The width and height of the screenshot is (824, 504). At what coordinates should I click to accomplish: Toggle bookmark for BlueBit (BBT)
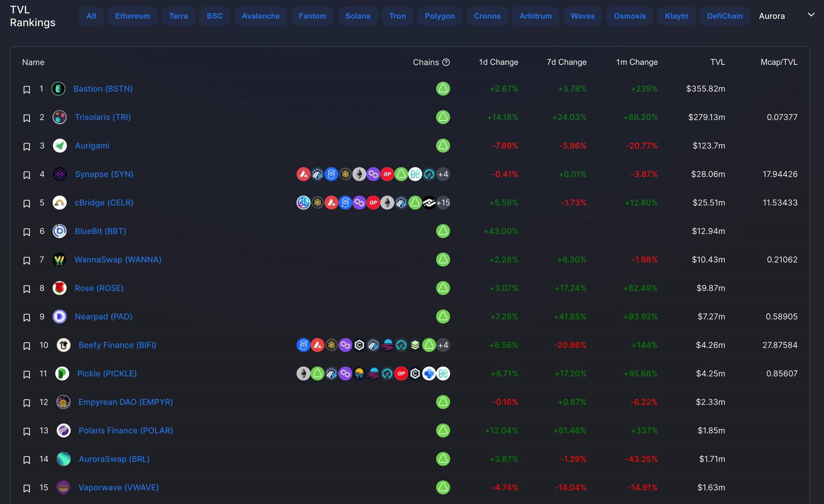click(x=26, y=232)
